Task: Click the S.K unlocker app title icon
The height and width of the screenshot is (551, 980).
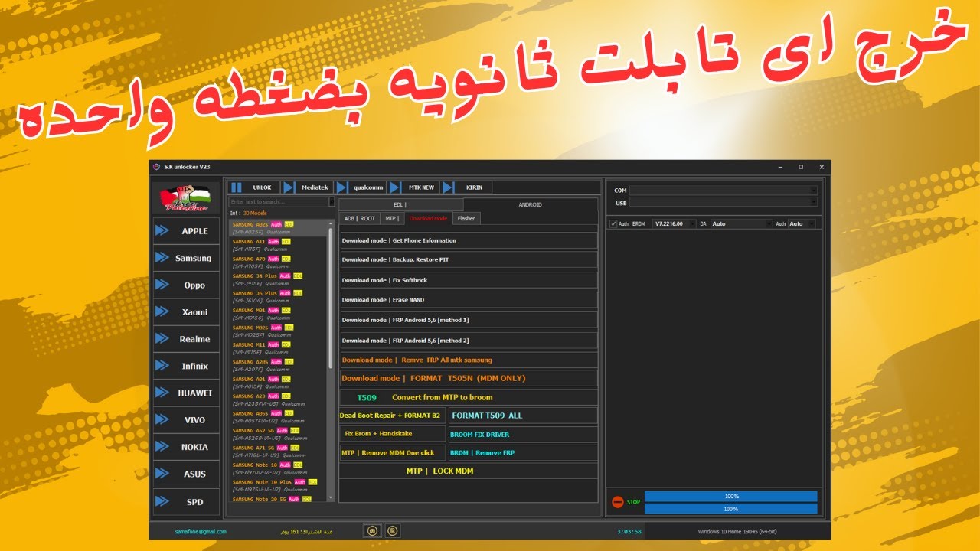Action: coord(156,166)
